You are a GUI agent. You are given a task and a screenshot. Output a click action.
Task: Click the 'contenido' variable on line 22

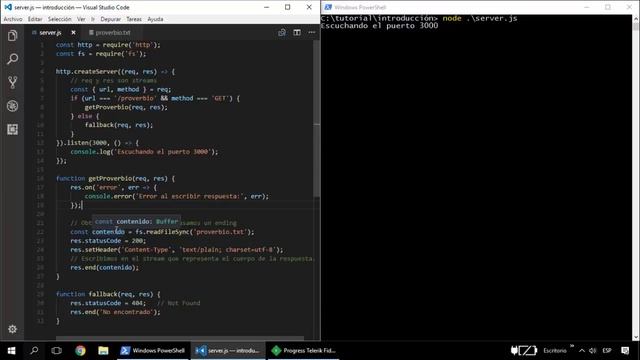(x=108, y=232)
